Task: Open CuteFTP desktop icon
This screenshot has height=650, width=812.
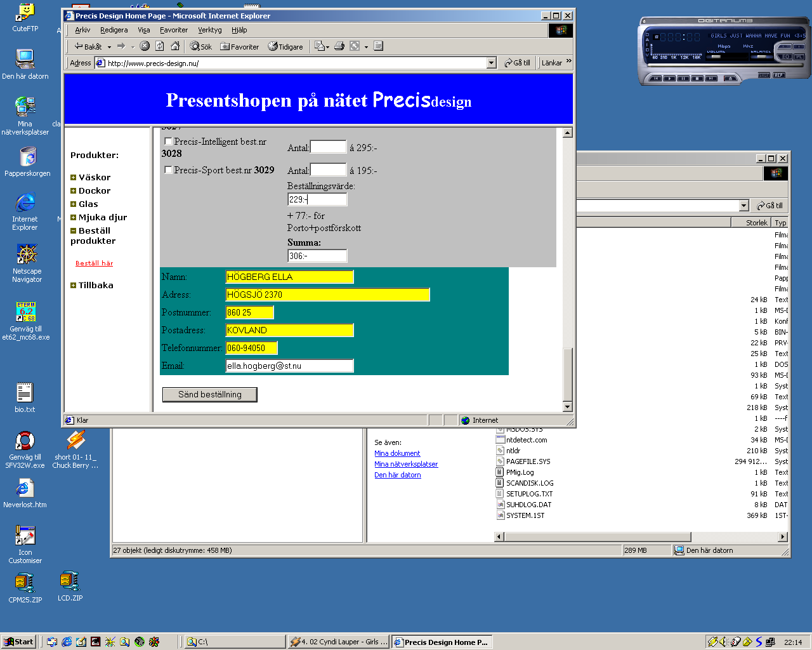Action: point(25,17)
